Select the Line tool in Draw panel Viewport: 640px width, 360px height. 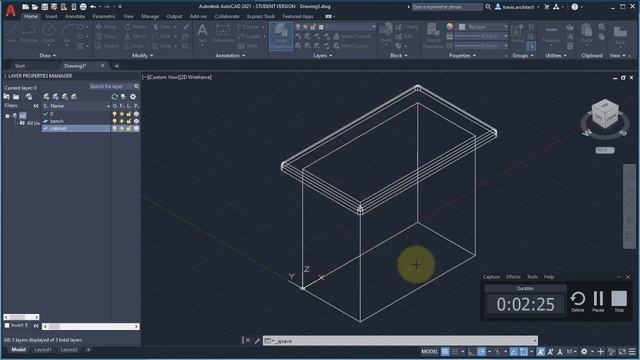[x=11, y=33]
